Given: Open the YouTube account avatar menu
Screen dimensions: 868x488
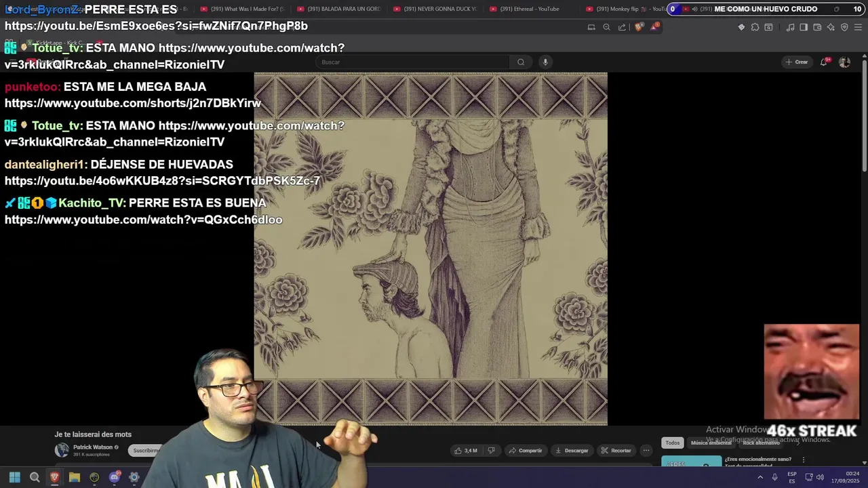Looking at the screenshot, I should 844,62.
